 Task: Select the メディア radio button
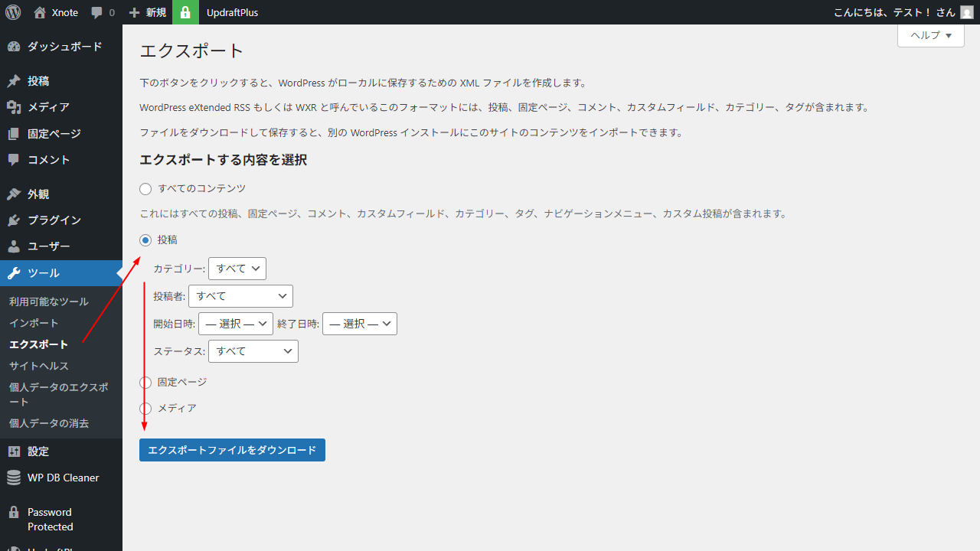[145, 408]
